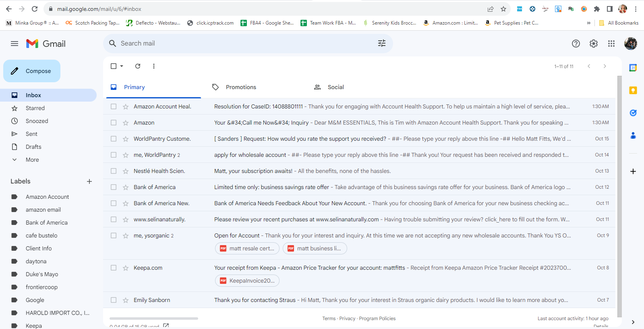Viewport: 644px width, 329px height.
Task: Open the Privacy link
Action: point(347,319)
